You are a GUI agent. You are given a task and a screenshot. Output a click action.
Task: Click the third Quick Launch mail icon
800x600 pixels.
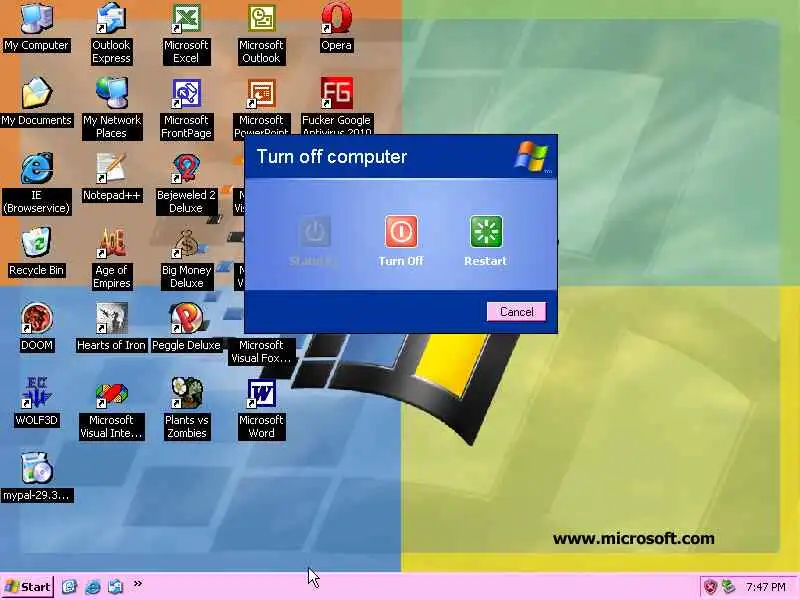(115, 587)
